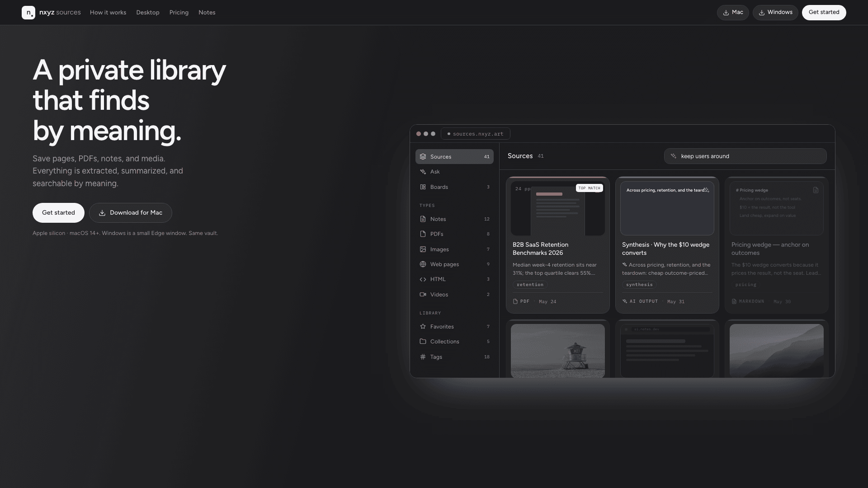The width and height of the screenshot is (868, 488).
Task: Filter by the PDFs type label
Action: point(437,234)
